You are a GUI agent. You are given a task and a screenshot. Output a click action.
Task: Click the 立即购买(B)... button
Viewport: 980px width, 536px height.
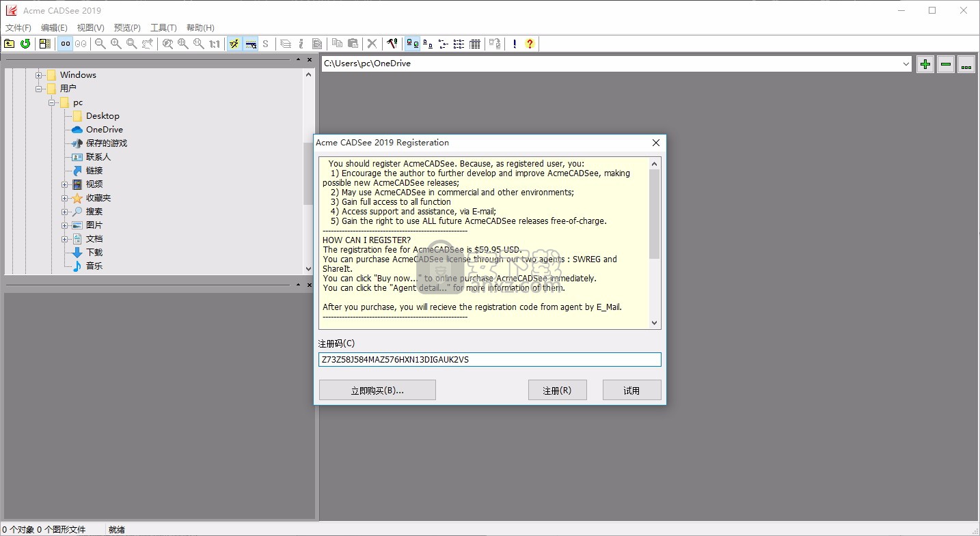pos(377,391)
